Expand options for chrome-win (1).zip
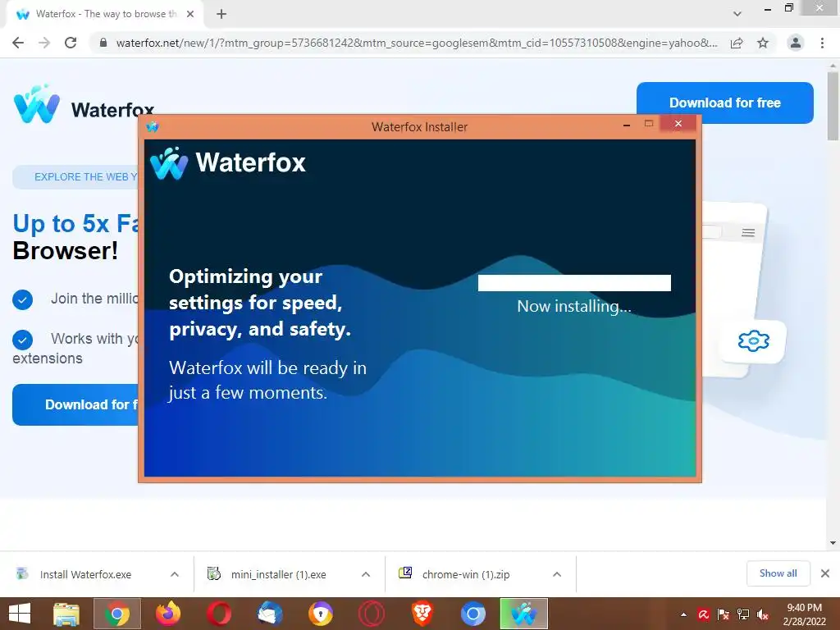 [557, 574]
